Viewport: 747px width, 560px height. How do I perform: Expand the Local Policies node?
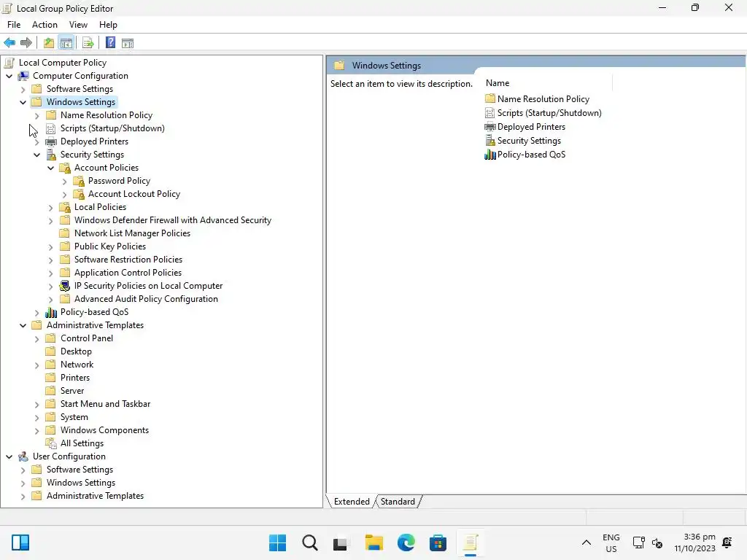point(50,207)
